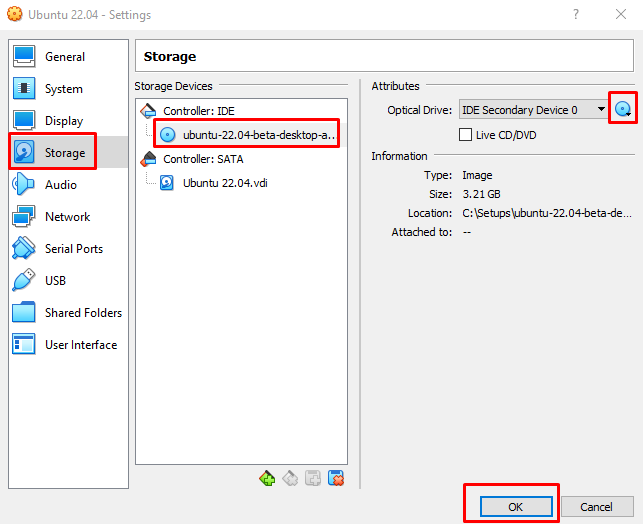
Task: Close the Settings dialog window
Action: coord(621,14)
